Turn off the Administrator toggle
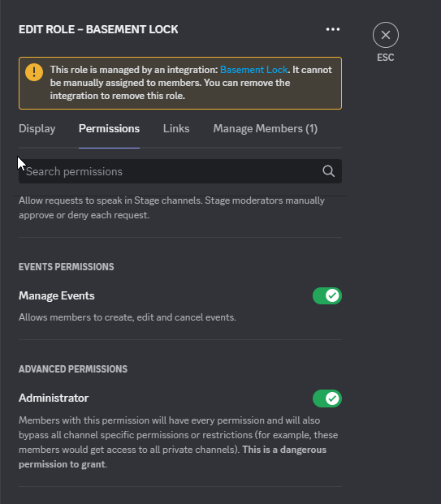The image size is (441, 504). pyautogui.click(x=326, y=398)
